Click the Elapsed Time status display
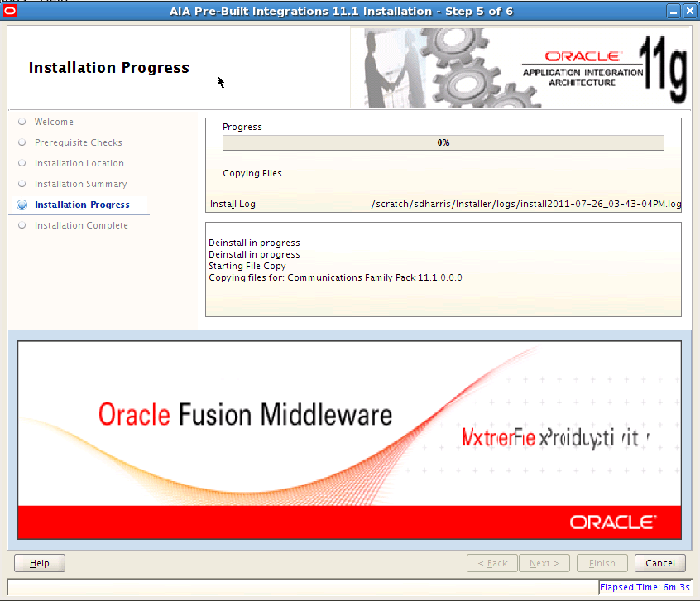 645,587
